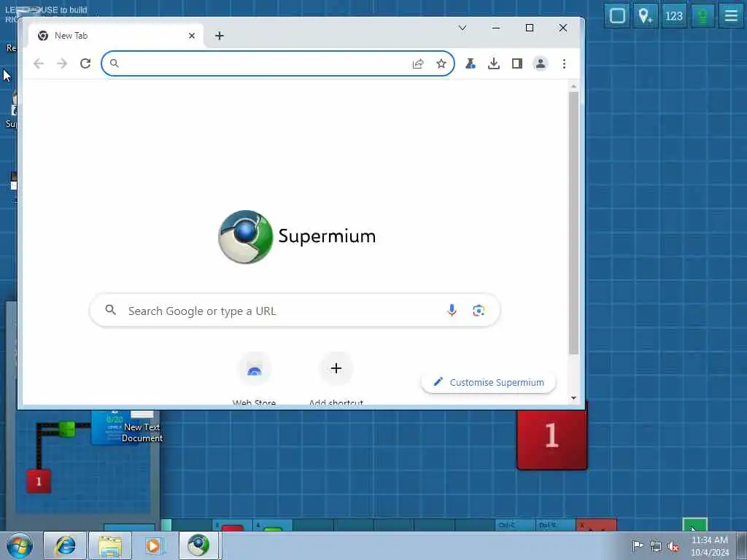Click the green icon in game toolbar
The height and width of the screenshot is (560, 747).
(703, 16)
